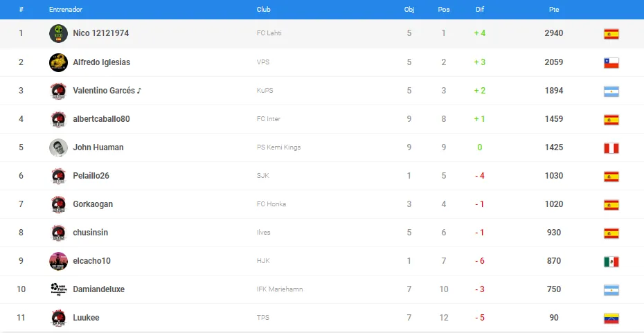
Task: Click Argentina flag in Valentino Garcés's row
Action: click(611, 91)
